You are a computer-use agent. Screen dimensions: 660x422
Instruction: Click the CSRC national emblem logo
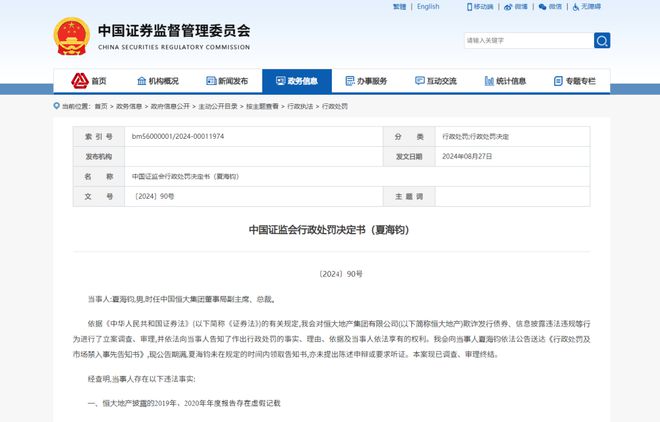pos(72,36)
